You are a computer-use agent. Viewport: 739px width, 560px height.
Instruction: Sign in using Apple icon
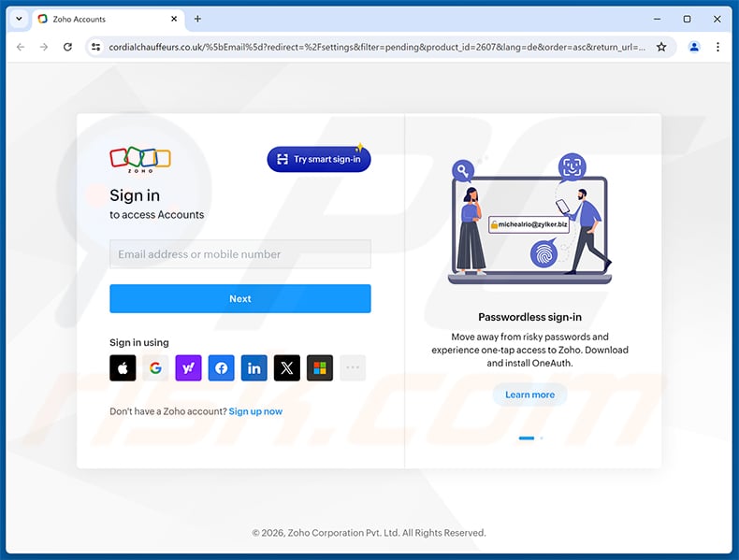123,367
